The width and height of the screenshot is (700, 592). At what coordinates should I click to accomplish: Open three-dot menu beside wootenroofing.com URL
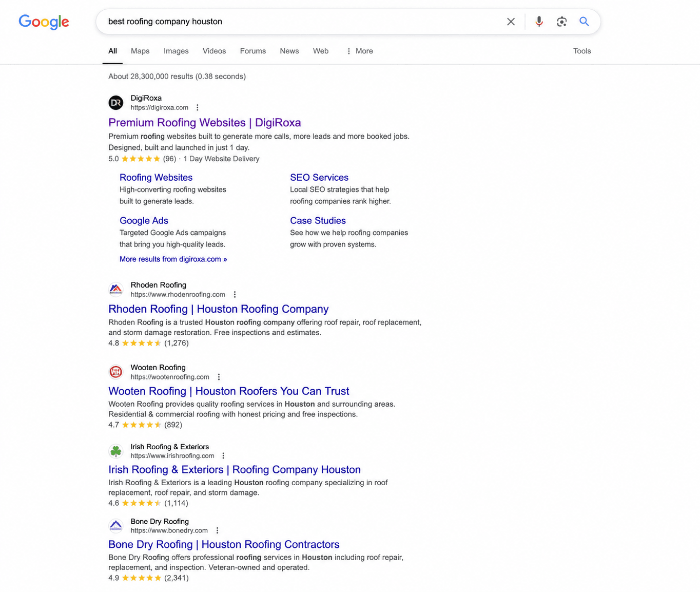tap(219, 377)
